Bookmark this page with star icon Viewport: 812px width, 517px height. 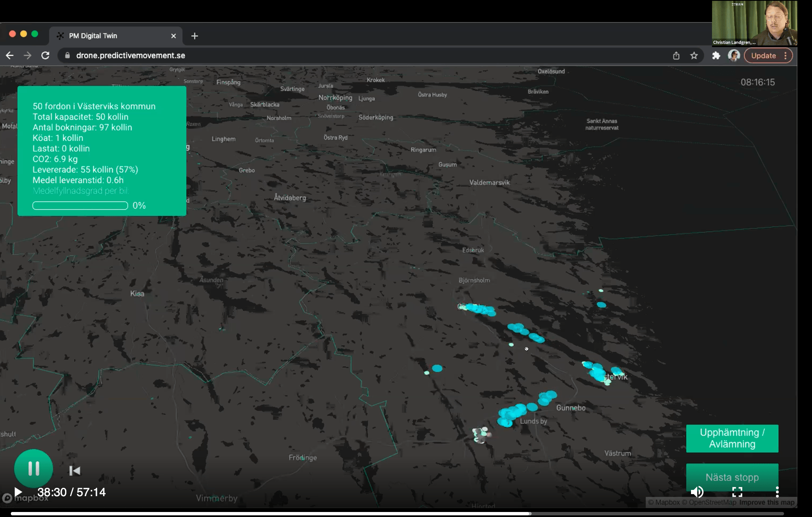(x=694, y=55)
